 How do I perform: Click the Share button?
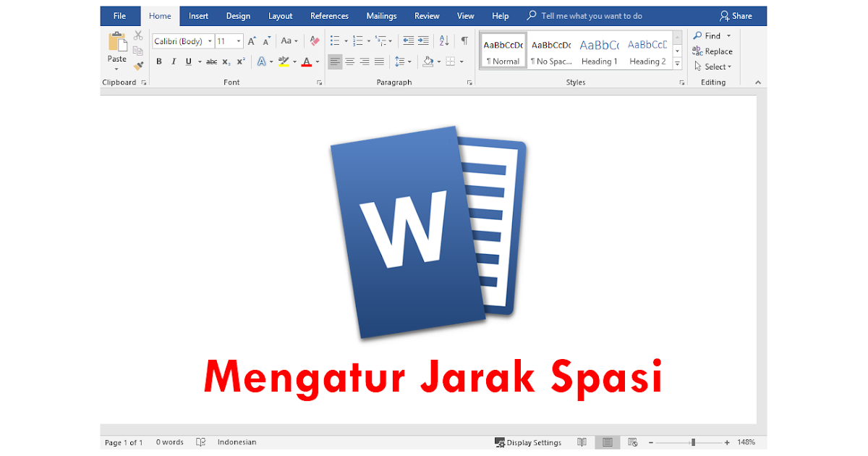[x=736, y=16]
